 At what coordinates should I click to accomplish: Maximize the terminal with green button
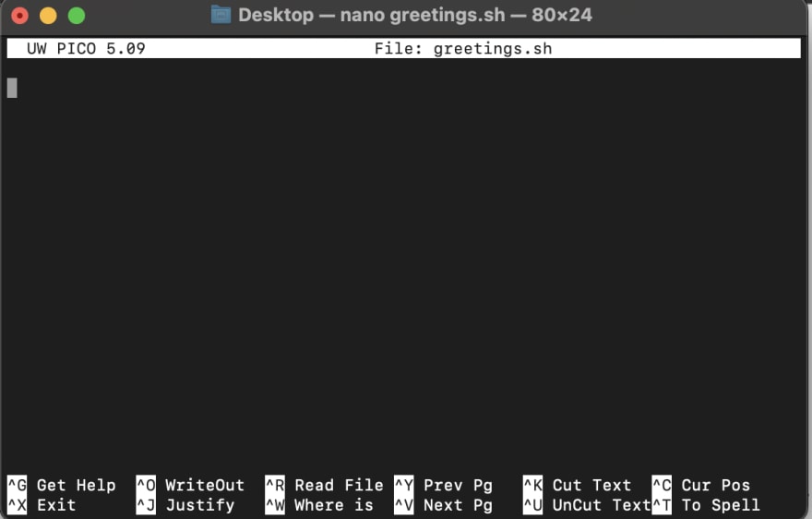click(77, 16)
